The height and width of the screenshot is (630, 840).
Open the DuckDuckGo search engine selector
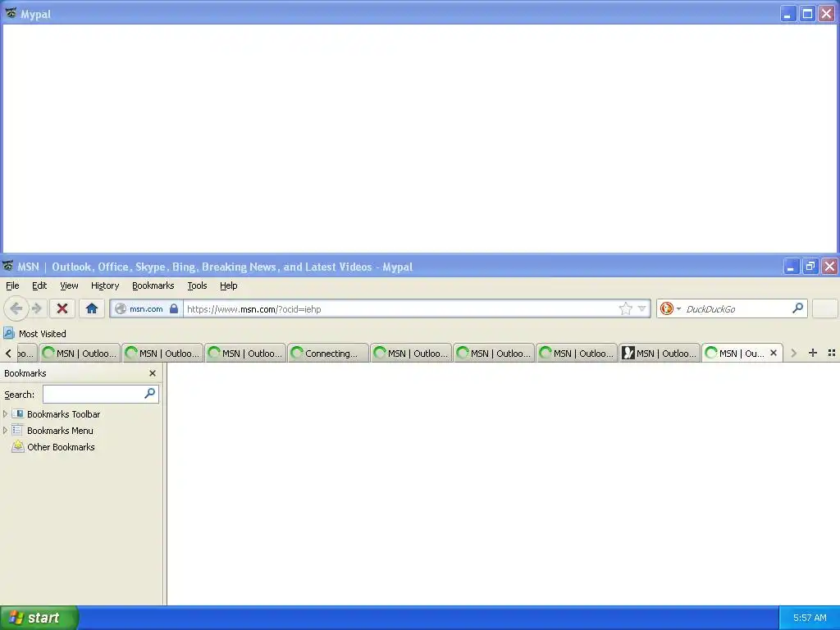tap(670, 308)
